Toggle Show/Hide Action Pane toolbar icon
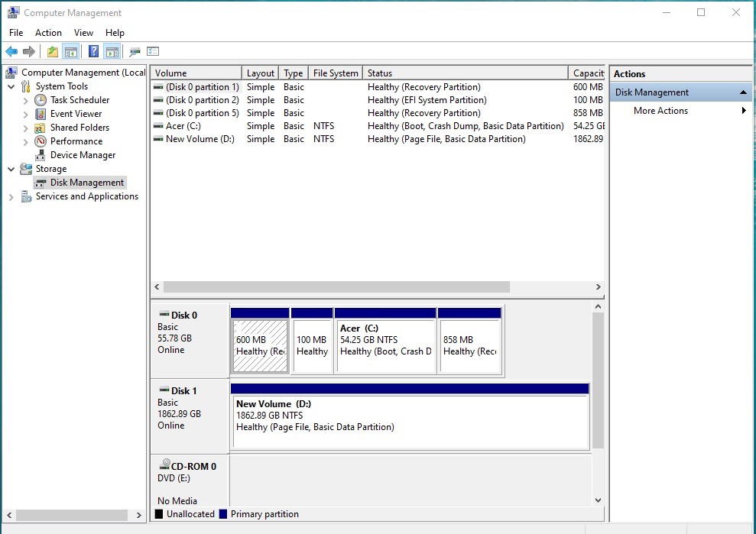This screenshot has height=534, width=756. point(112,51)
